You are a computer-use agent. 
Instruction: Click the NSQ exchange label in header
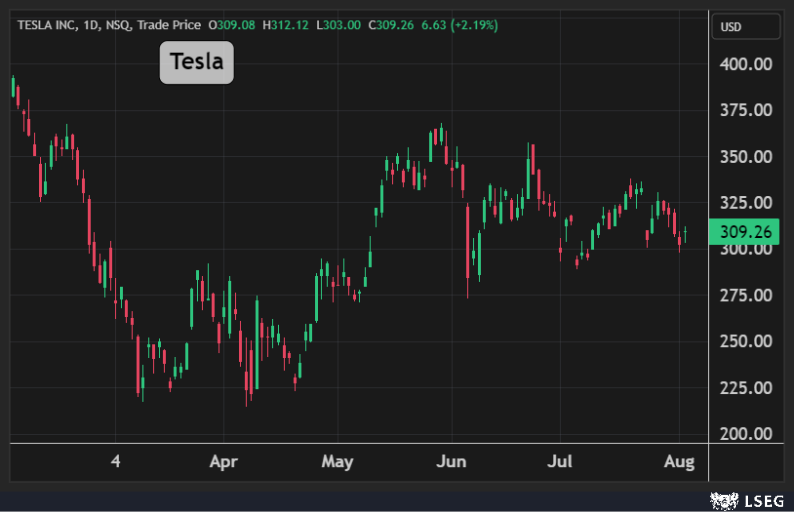tap(125, 23)
